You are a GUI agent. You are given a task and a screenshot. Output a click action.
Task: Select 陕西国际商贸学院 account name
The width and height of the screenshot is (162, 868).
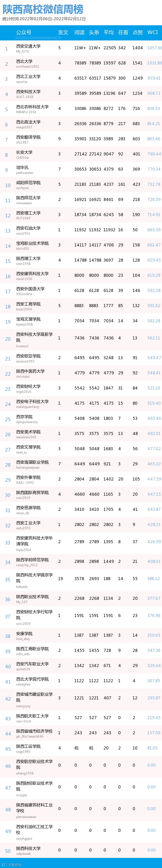point(32,493)
